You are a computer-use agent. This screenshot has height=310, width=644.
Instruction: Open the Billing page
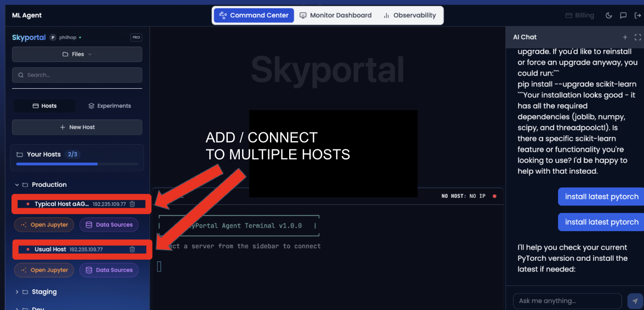(x=579, y=15)
